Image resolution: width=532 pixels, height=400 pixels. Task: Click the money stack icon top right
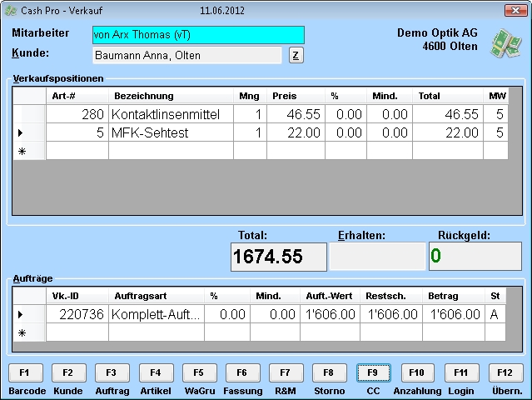(x=505, y=43)
